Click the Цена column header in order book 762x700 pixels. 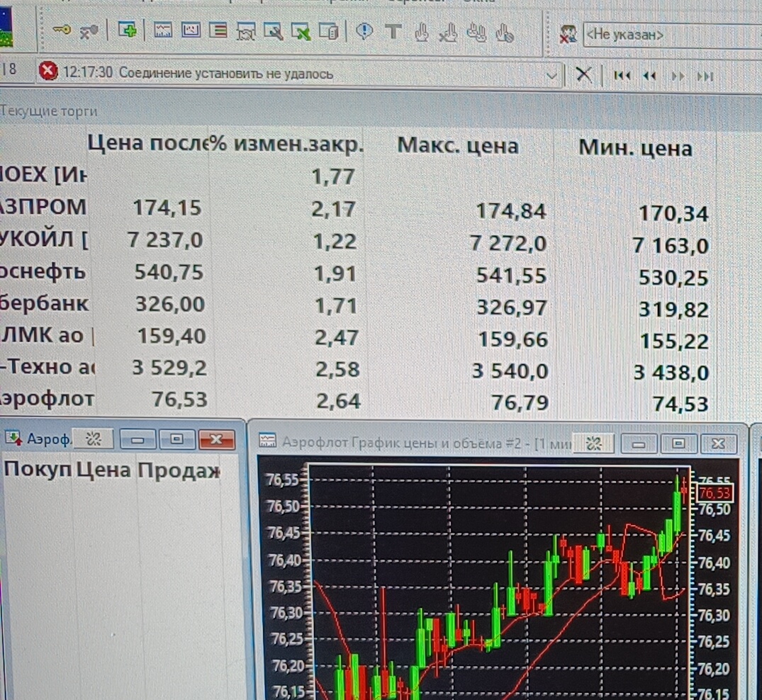click(103, 470)
